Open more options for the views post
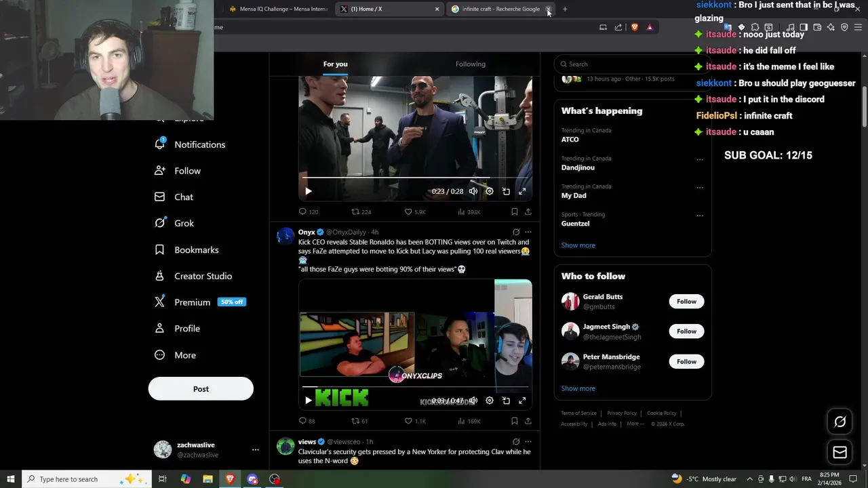The width and height of the screenshot is (868, 488). coord(528,442)
